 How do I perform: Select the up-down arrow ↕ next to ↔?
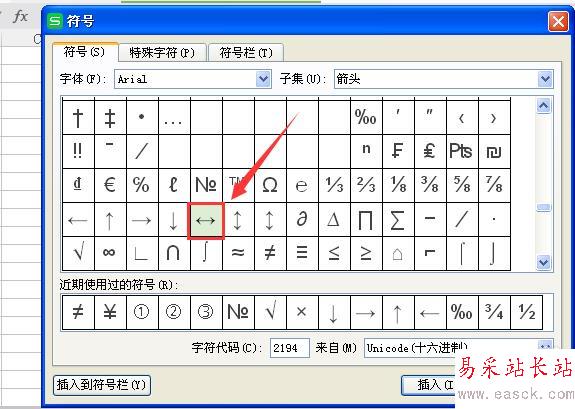coord(238,219)
